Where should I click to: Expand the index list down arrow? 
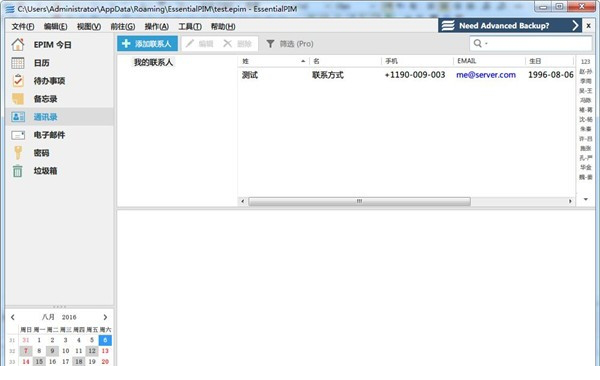click(585, 199)
